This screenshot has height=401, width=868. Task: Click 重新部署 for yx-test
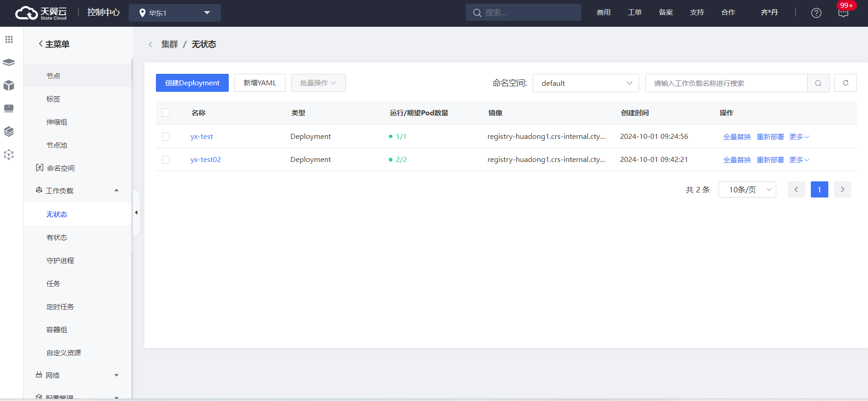pyautogui.click(x=770, y=137)
